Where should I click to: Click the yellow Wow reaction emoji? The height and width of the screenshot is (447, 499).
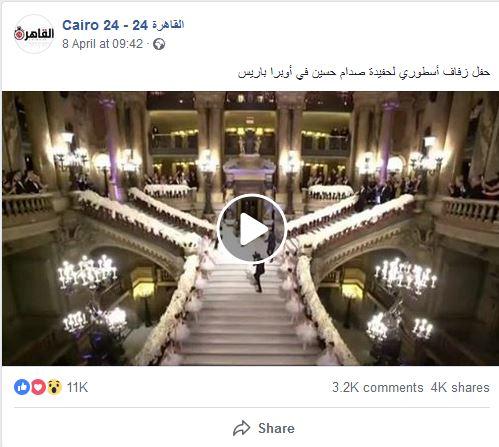click(x=54, y=387)
